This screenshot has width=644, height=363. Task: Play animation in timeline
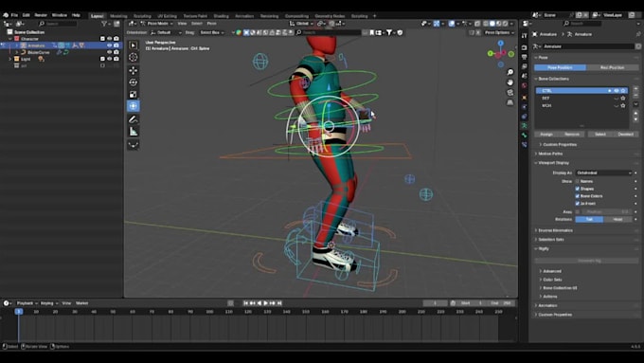click(266, 303)
